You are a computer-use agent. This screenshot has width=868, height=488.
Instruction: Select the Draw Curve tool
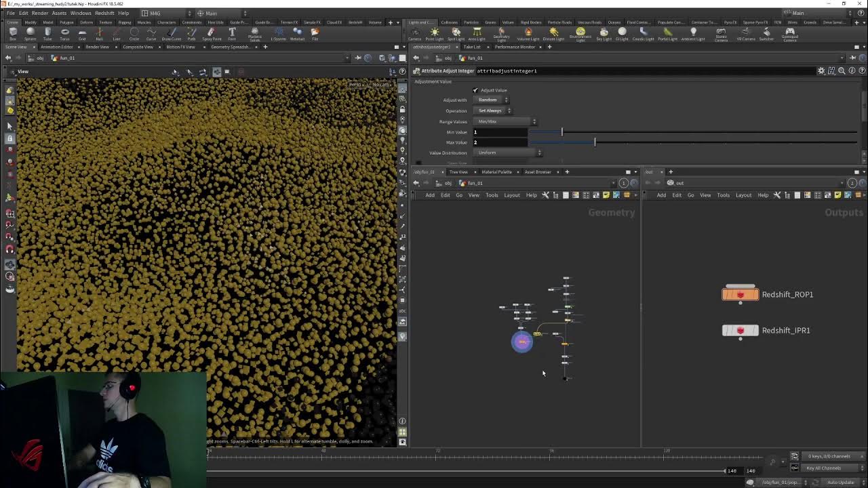click(171, 33)
